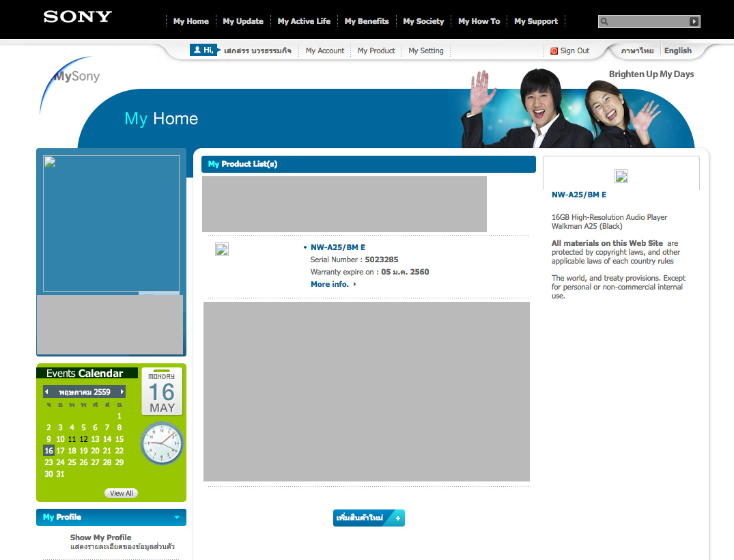This screenshot has width=734, height=560.
Task: Open the My Benefits menu
Action: coord(366,21)
